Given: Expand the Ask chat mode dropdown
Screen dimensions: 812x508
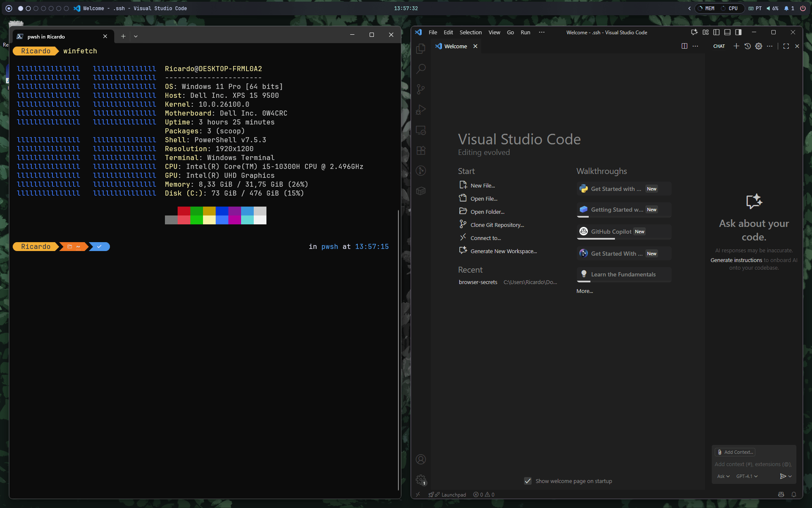Looking at the screenshot, I should 723,476.
